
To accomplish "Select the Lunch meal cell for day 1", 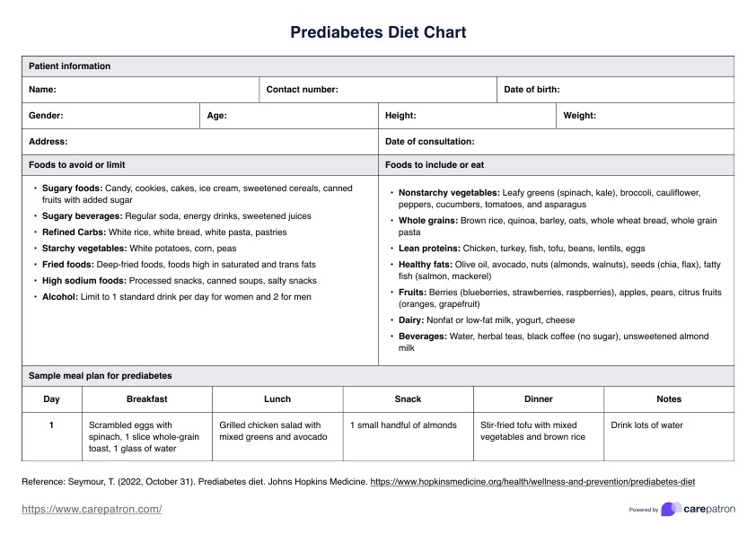I will 277,432.
